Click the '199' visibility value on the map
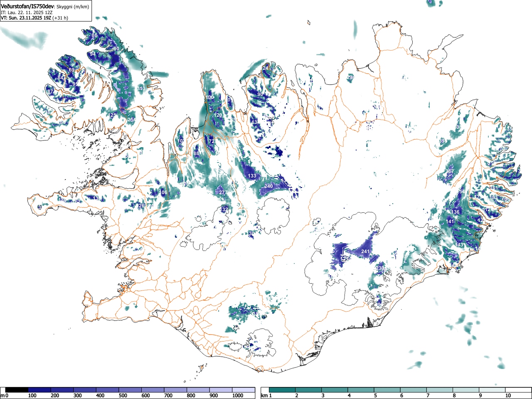 (506, 200)
